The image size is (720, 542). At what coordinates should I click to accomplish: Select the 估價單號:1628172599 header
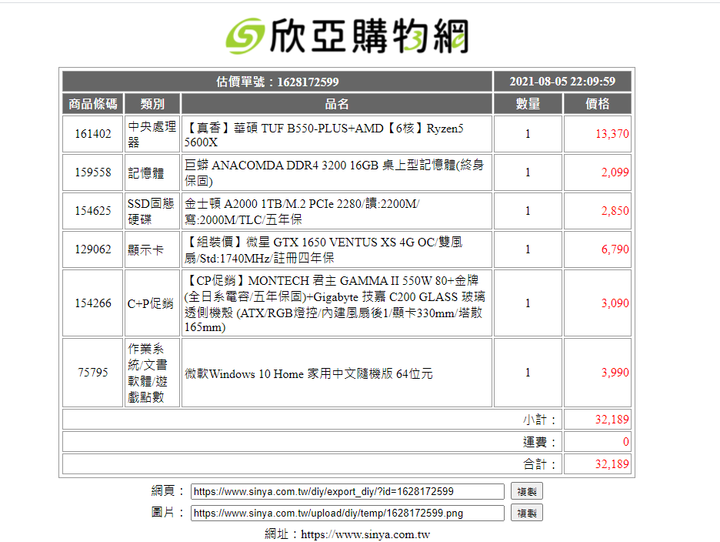[x=277, y=81]
